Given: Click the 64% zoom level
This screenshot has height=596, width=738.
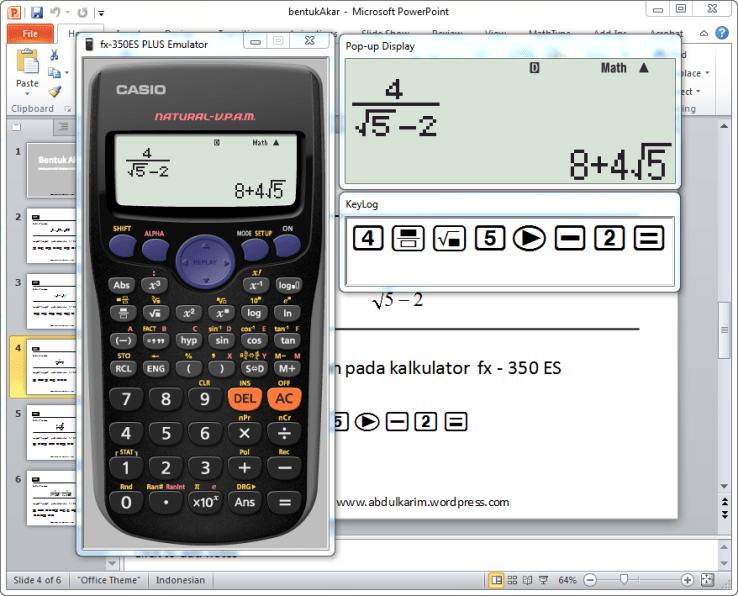Looking at the screenshot, I should (567, 580).
